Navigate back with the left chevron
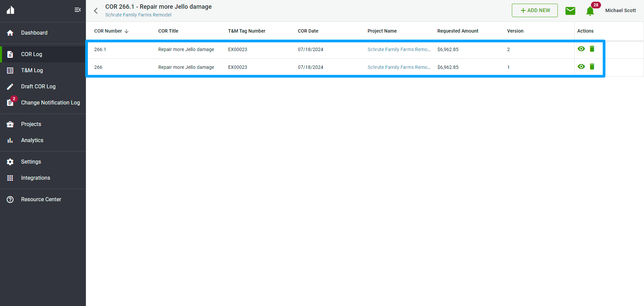644x306 pixels. tap(96, 10)
